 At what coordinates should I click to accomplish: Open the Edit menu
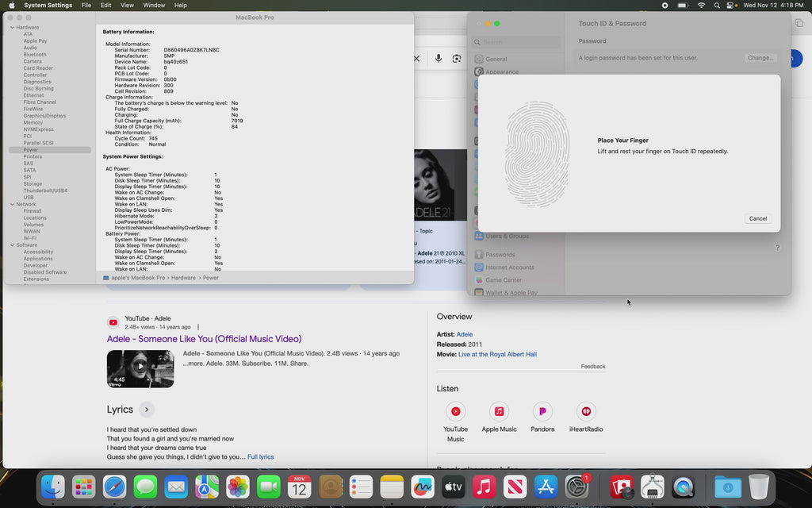tap(105, 6)
